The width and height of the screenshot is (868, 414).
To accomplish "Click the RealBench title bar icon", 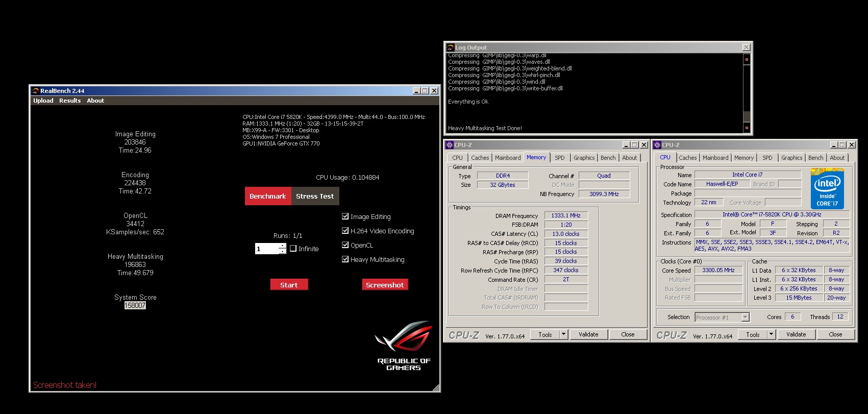I will (35, 91).
